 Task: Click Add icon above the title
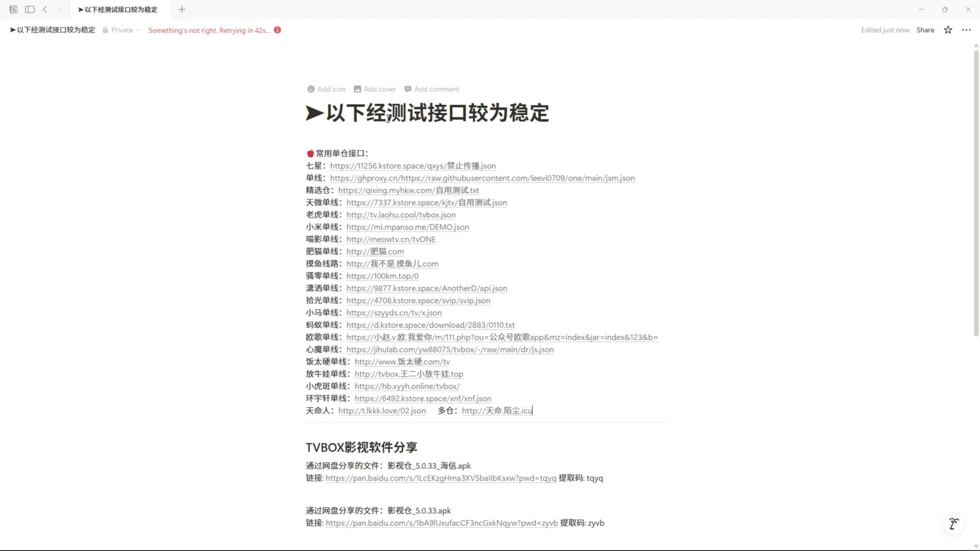pyautogui.click(x=326, y=89)
